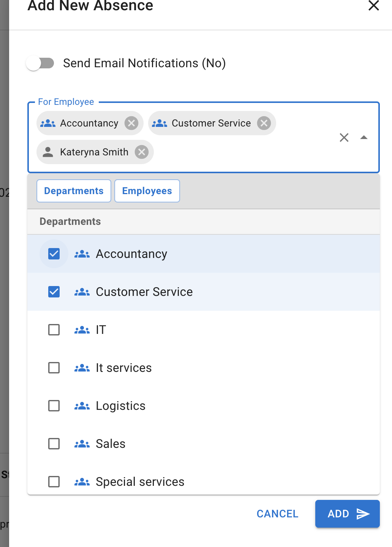The image size is (392, 547).
Task: Check the Special services checkbox
Action: point(54,482)
